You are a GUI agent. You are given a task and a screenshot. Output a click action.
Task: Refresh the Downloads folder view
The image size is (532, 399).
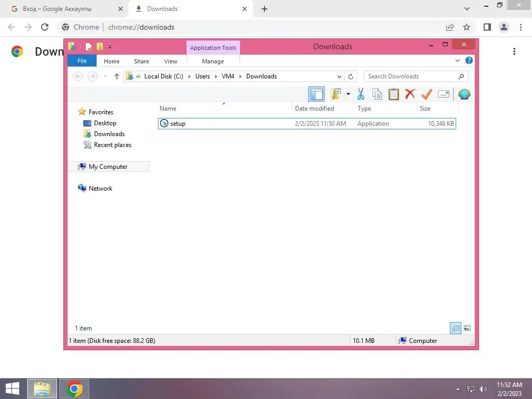point(351,77)
